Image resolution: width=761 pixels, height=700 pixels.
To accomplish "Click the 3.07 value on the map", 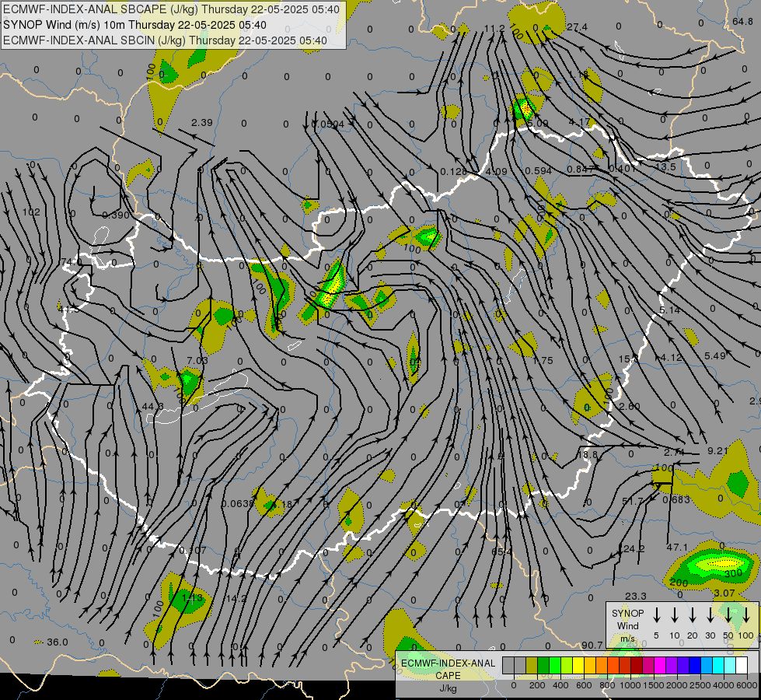I will pos(724,593).
